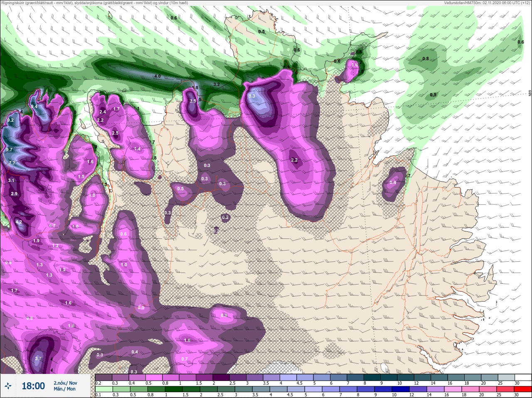This screenshot has width=532, height=398.
Task: Click the 2.5 snowfall value on the map
Action: tap(115, 133)
